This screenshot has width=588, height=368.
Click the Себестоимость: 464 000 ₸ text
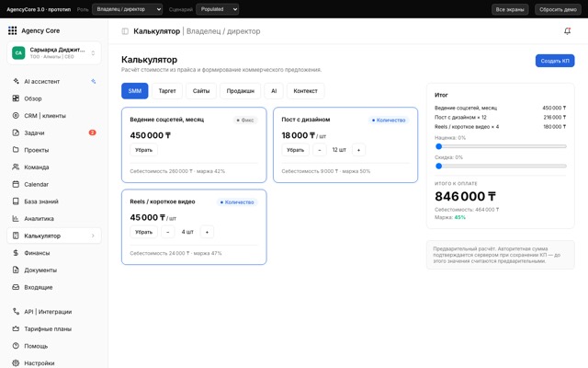(467, 210)
